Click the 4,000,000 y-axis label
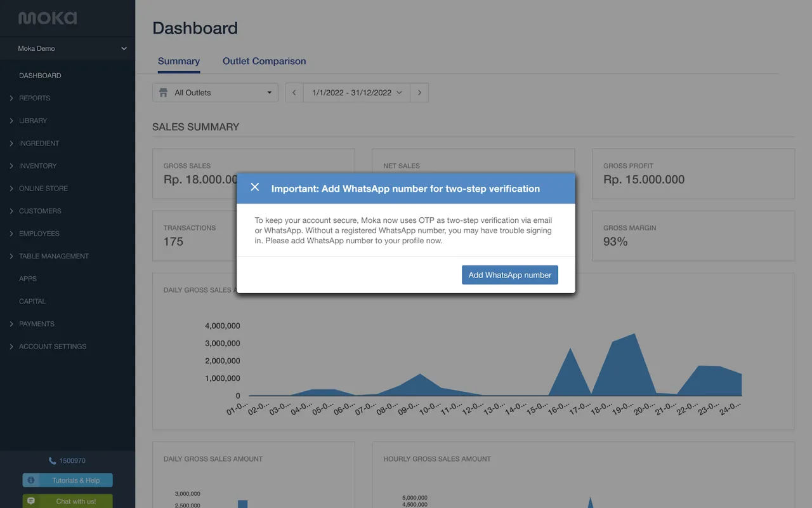 pos(222,326)
